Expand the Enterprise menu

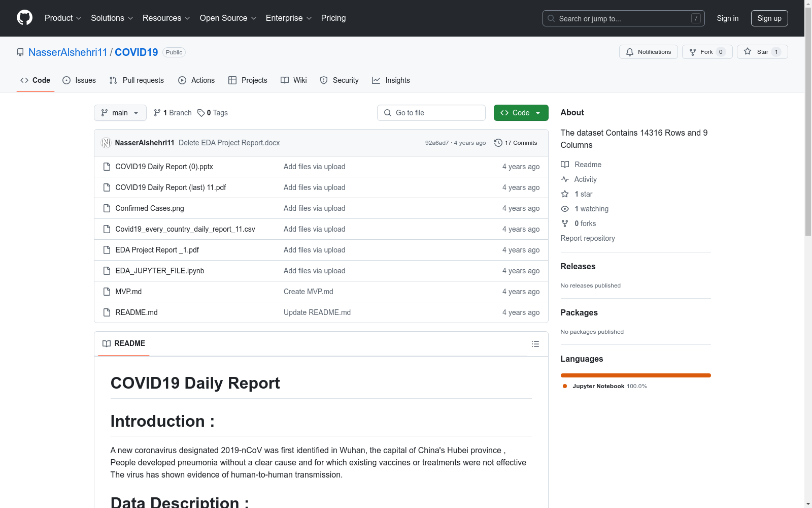289,18
